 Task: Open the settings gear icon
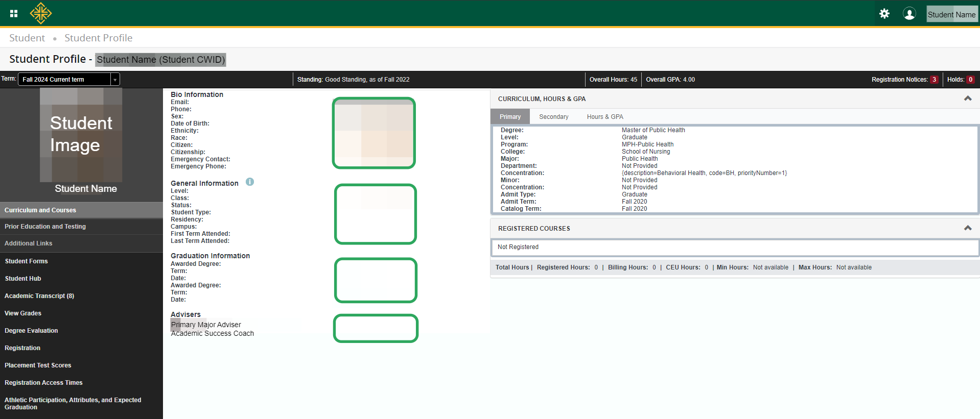[x=884, y=14]
